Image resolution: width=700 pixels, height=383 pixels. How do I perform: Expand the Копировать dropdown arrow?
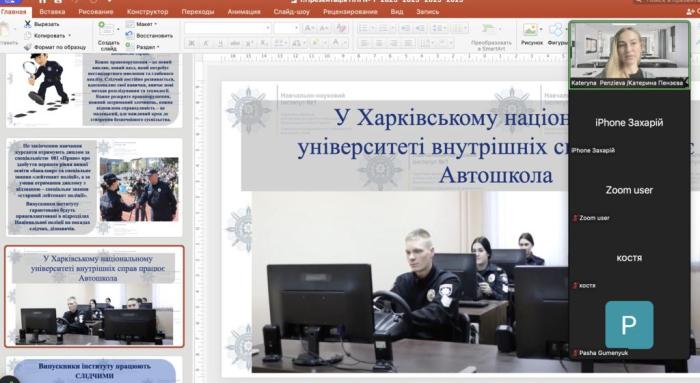pos(70,36)
